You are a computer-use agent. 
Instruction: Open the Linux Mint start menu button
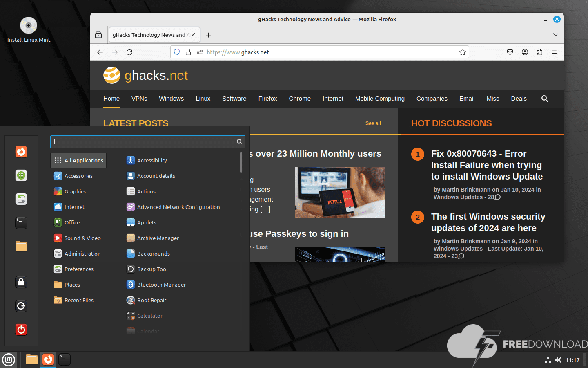(x=9, y=360)
